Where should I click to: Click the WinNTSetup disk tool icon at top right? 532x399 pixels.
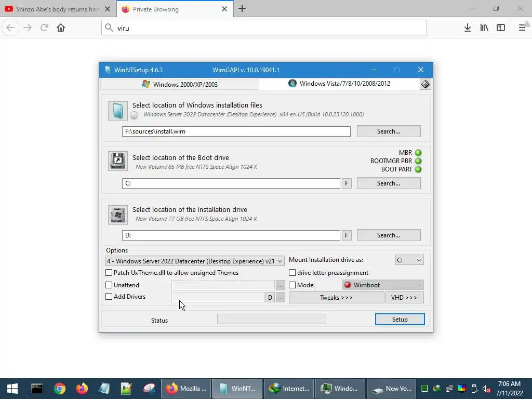coord(425,84)
